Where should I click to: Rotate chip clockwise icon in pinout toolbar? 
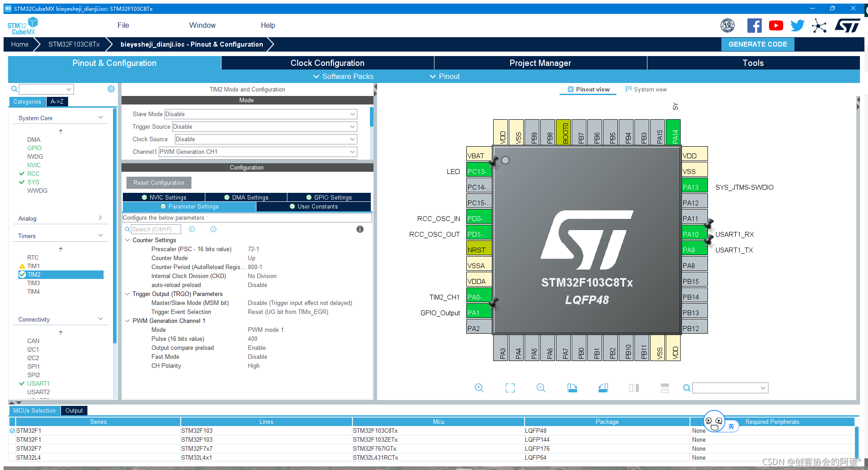(572, 388)
